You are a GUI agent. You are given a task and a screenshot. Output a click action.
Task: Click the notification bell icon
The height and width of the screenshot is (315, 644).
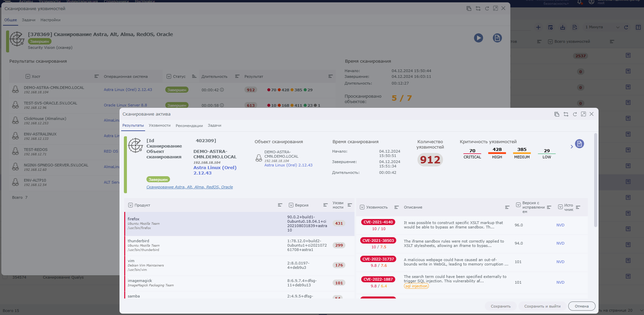point(580,2)
